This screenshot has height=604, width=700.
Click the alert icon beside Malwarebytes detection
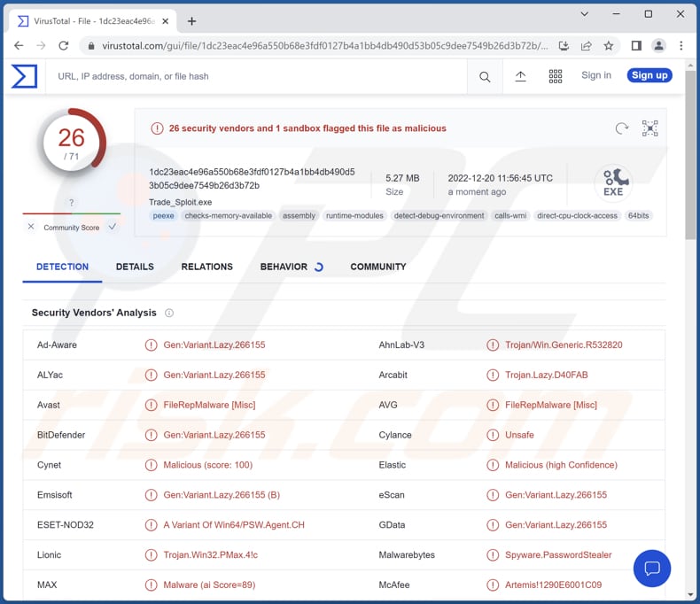tap(493, 555)
